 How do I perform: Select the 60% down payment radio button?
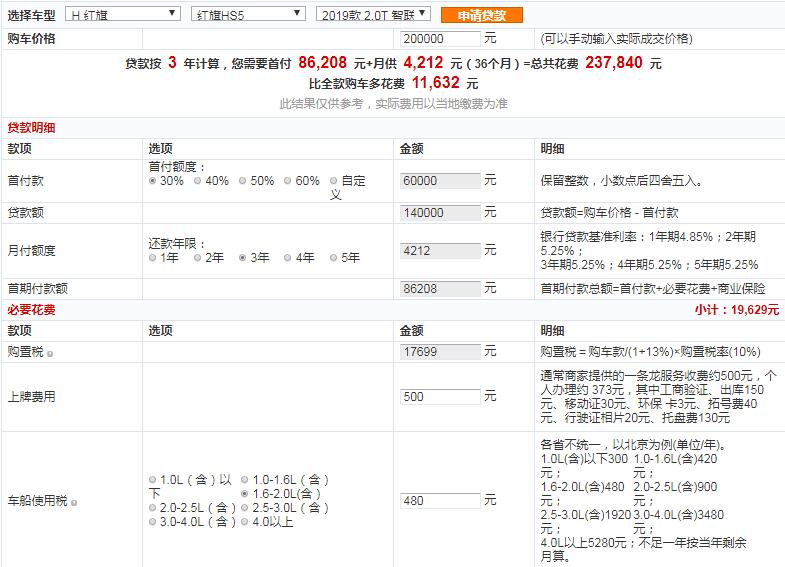click(288, 181)
